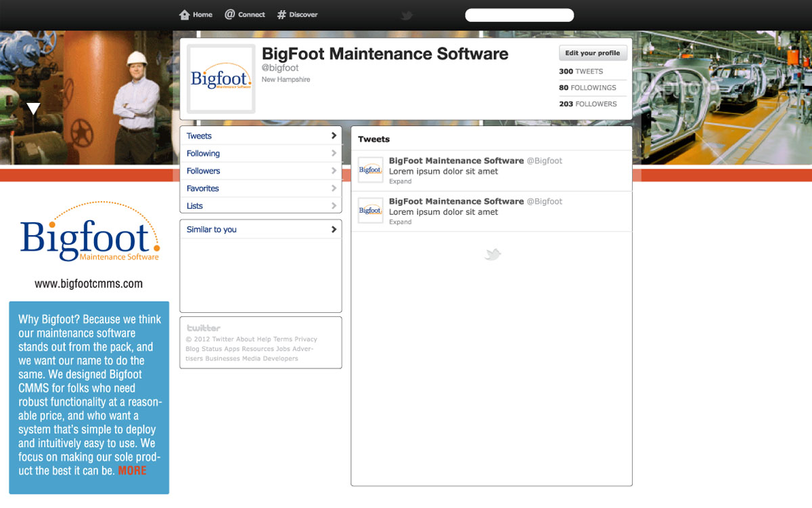
Task: Click the chevron on the Lists row
Action: click(334, 206)
